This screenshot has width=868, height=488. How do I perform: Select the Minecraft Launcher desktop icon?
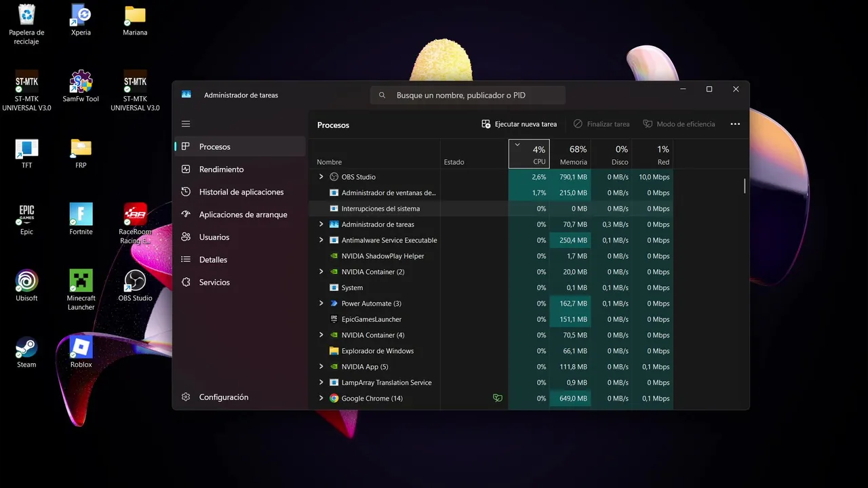coord(81,290)
